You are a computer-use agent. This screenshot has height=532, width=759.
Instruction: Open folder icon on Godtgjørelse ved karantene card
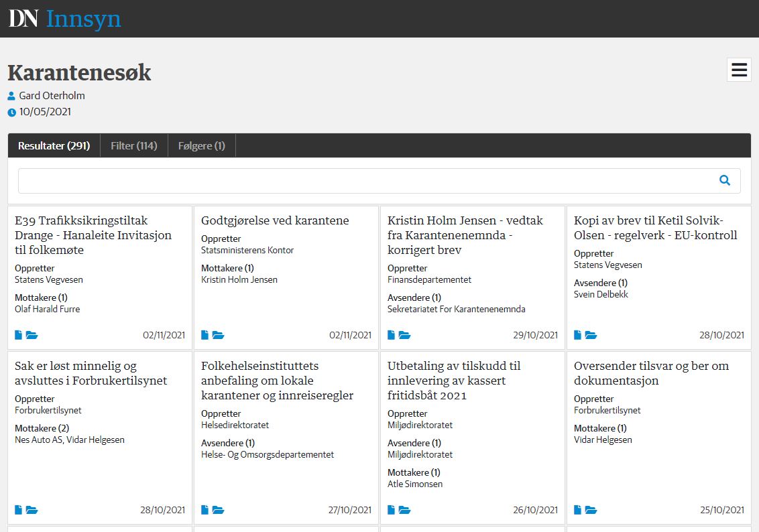218,335
